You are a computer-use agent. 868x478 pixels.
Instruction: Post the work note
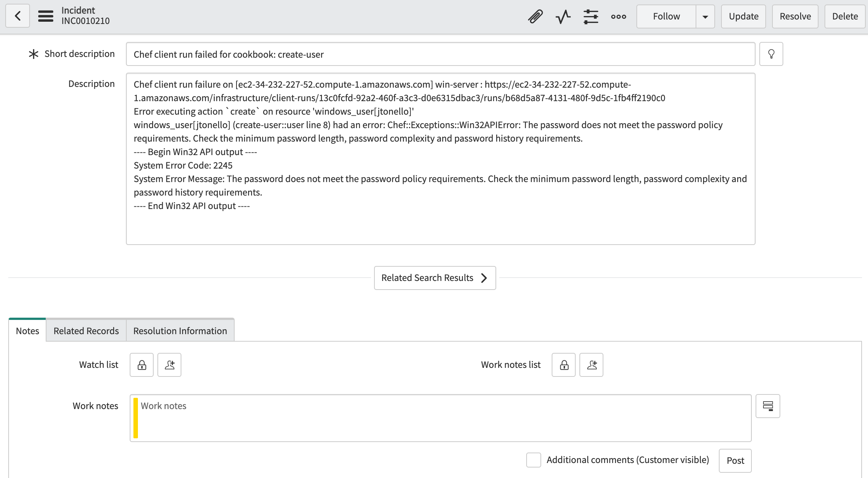tap(735, 460)
